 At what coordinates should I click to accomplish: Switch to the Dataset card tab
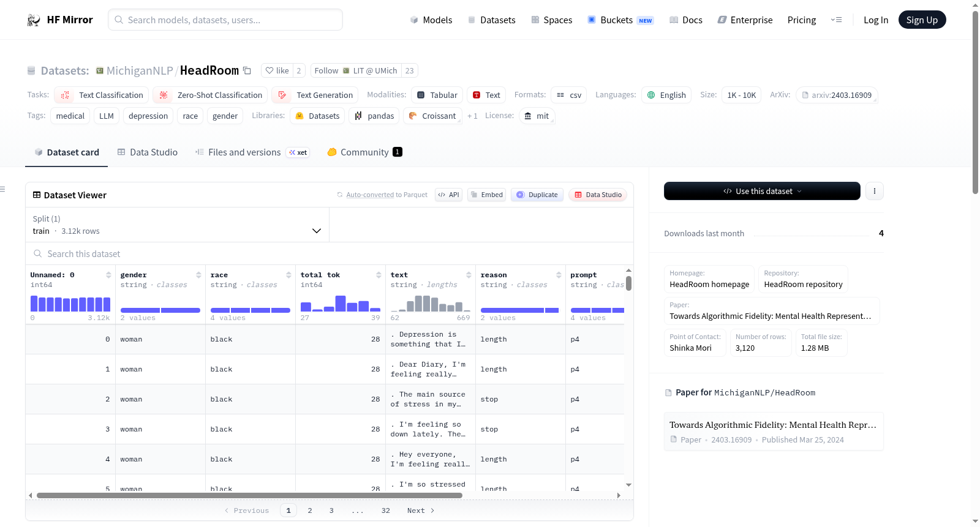66,152
